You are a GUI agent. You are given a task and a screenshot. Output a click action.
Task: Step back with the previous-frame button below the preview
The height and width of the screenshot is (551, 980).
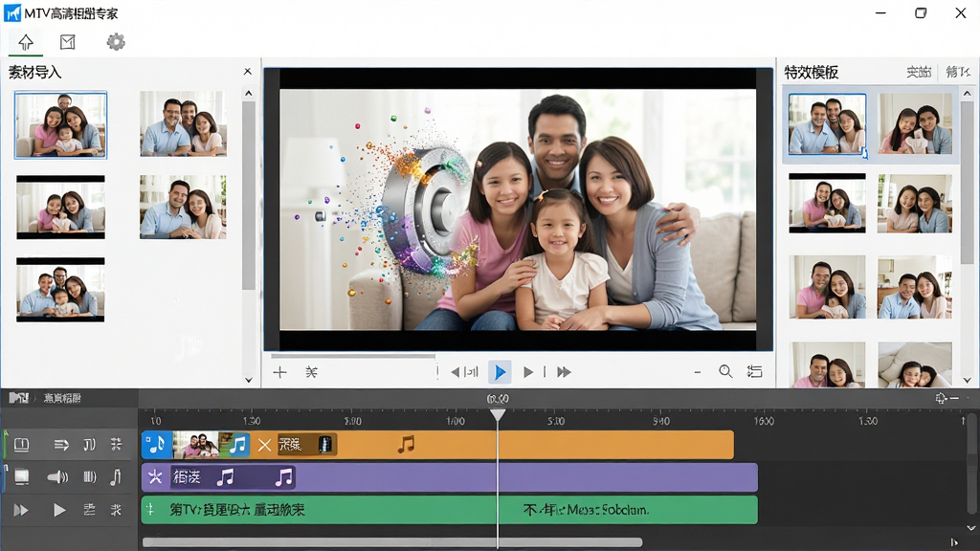[x=464, y=372]
